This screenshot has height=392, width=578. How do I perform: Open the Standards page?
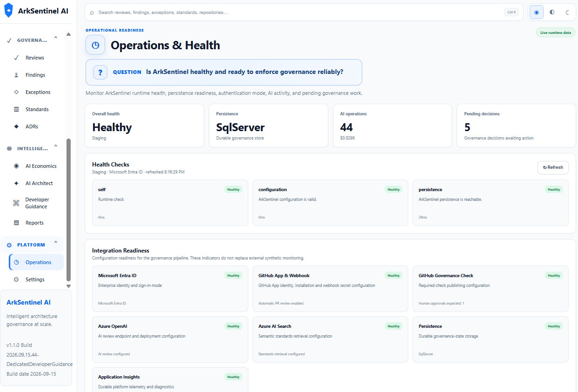click(x=36, y=109)
